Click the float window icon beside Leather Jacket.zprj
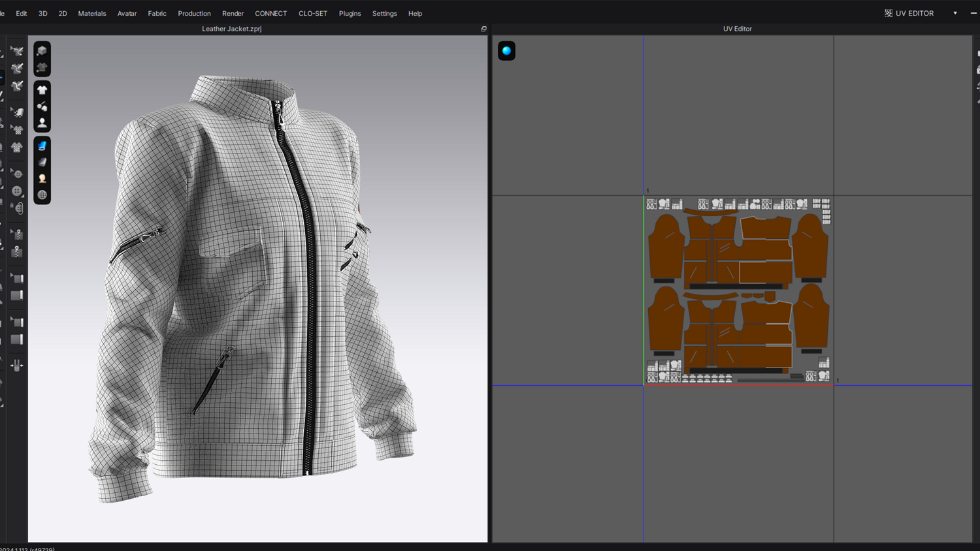 [x=483, y=29]
